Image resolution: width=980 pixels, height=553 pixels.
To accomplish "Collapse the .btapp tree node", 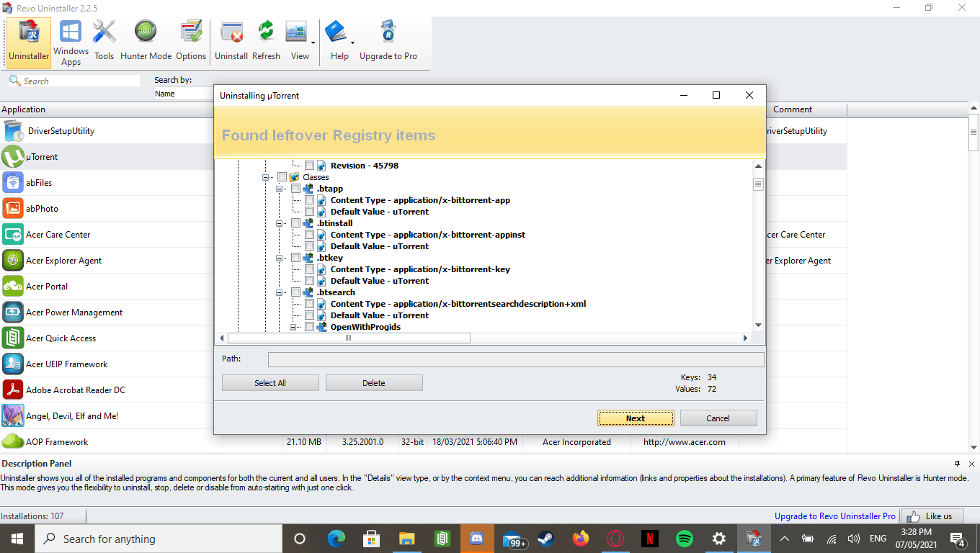I will click(x=280, y=189).
